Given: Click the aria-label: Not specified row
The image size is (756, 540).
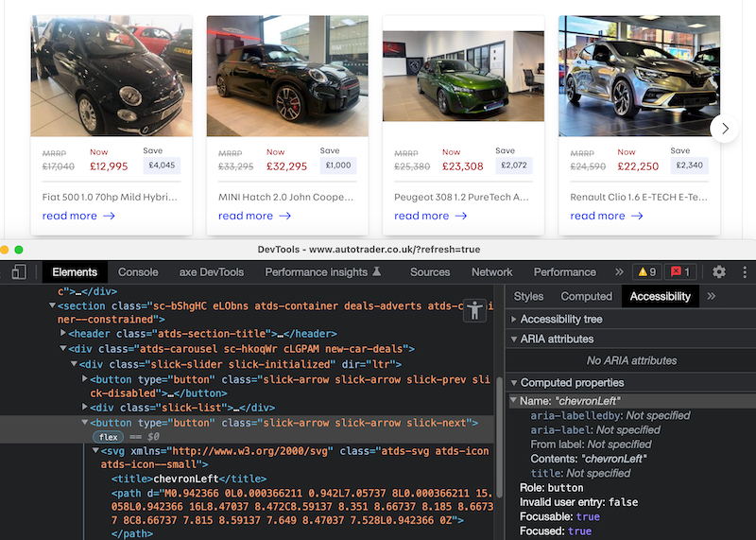Looking at the screenshot, I should click(x=595, y=429).
